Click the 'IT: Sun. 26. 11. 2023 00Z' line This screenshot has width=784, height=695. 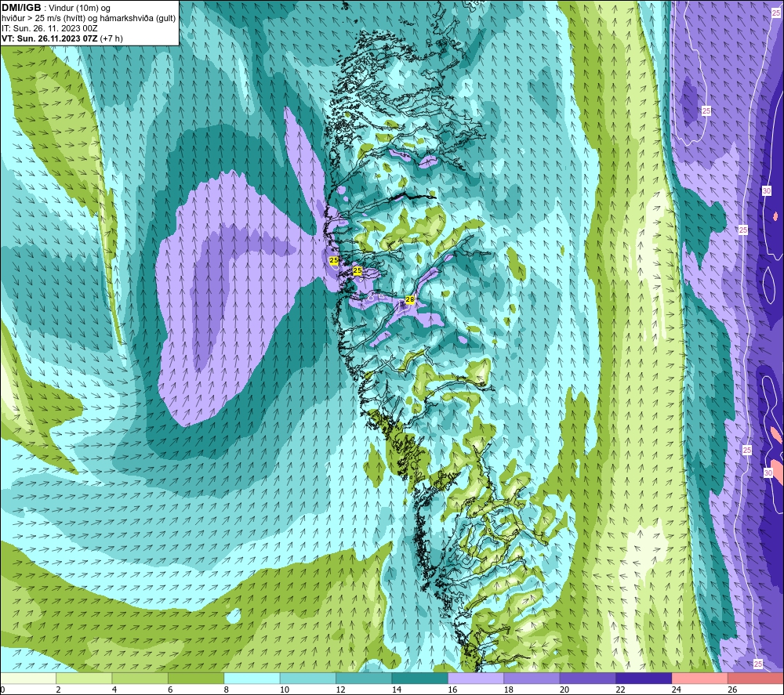49,28
